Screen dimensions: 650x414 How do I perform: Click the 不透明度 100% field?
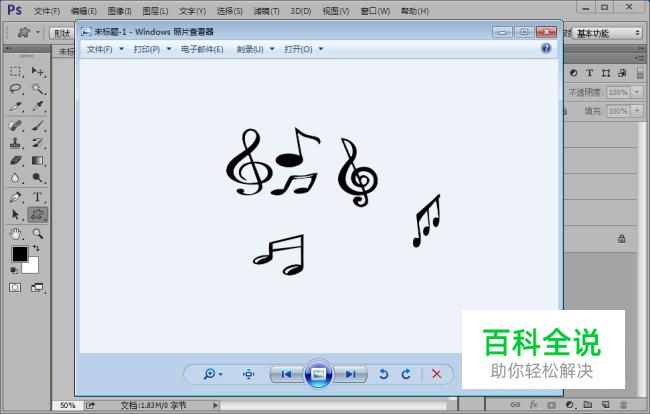(x=619, y=92)
